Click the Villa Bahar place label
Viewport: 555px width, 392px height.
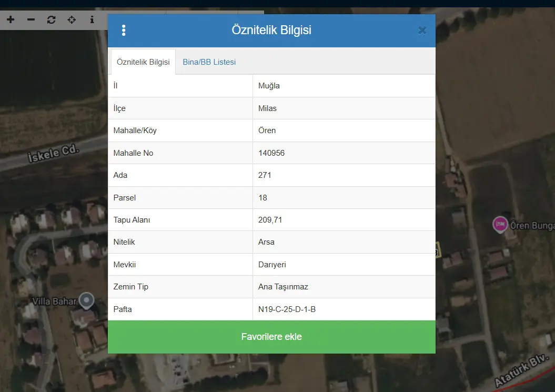click(x=54, y=301)
